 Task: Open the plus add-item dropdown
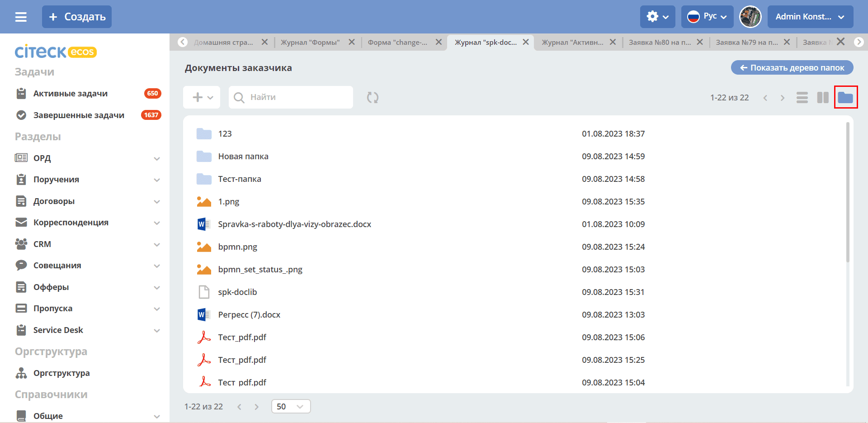pyautogui.click(x=202, y=97)
